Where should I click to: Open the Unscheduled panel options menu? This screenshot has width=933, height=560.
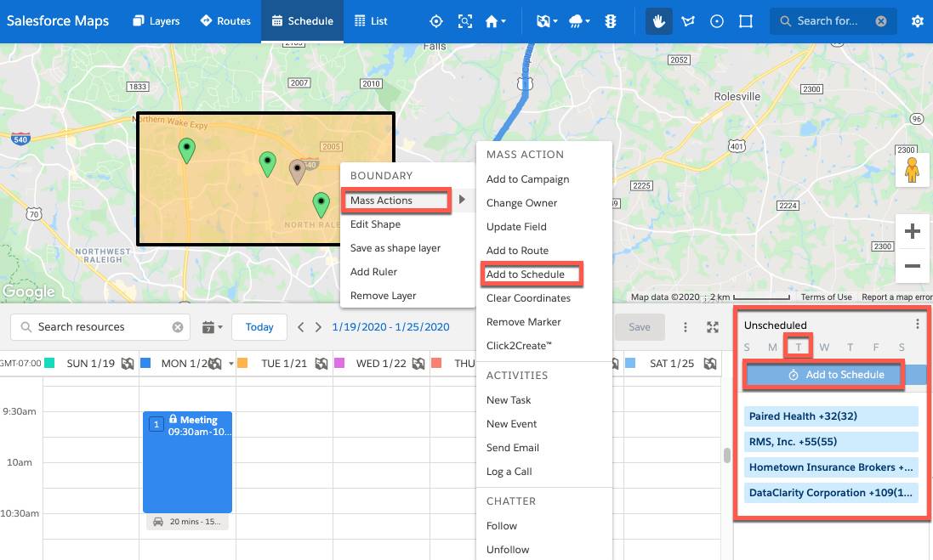918,324
